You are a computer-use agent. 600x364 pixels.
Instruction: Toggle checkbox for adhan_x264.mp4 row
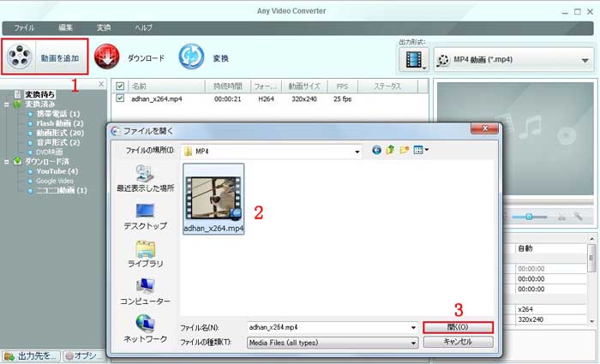click(120, 98)
